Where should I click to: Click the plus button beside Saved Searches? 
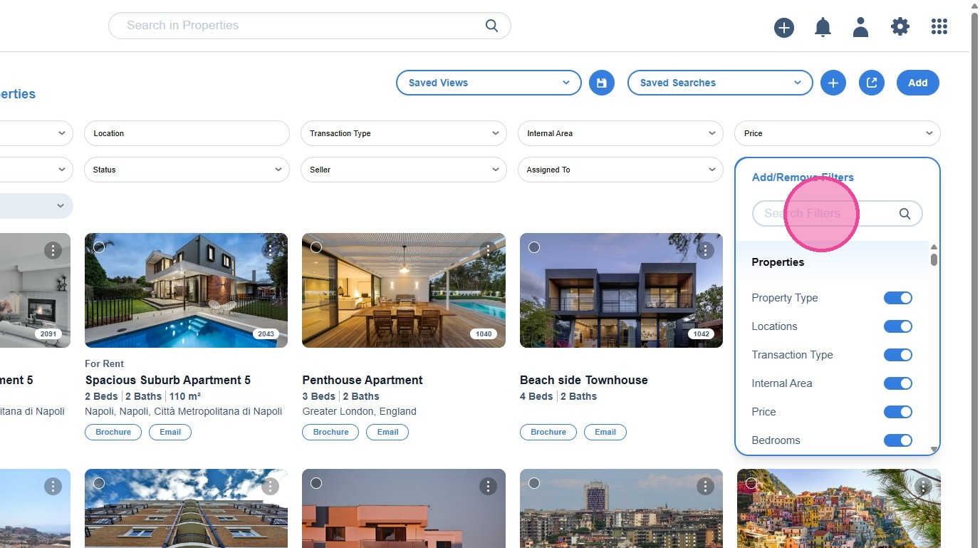tap(833, 83)
